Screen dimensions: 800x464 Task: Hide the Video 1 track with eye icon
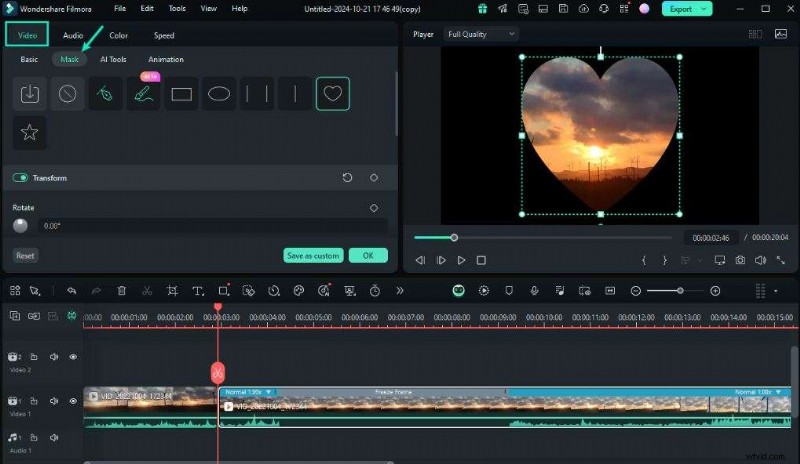[73, 401]
